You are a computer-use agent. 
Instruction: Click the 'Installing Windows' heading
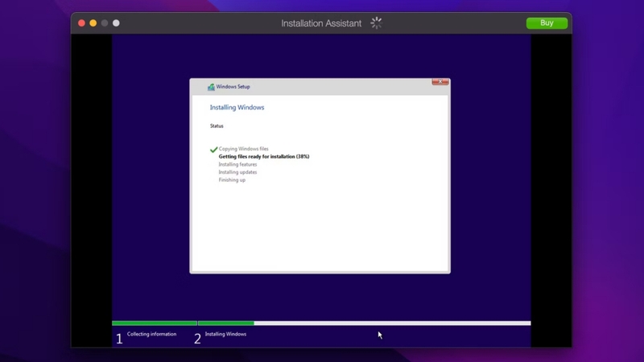(x=237, y=108)
